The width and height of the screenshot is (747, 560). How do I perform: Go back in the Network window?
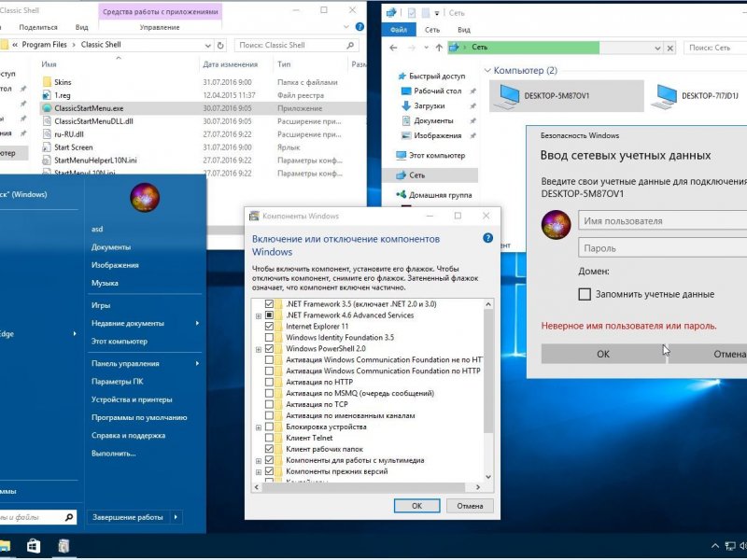393,48
